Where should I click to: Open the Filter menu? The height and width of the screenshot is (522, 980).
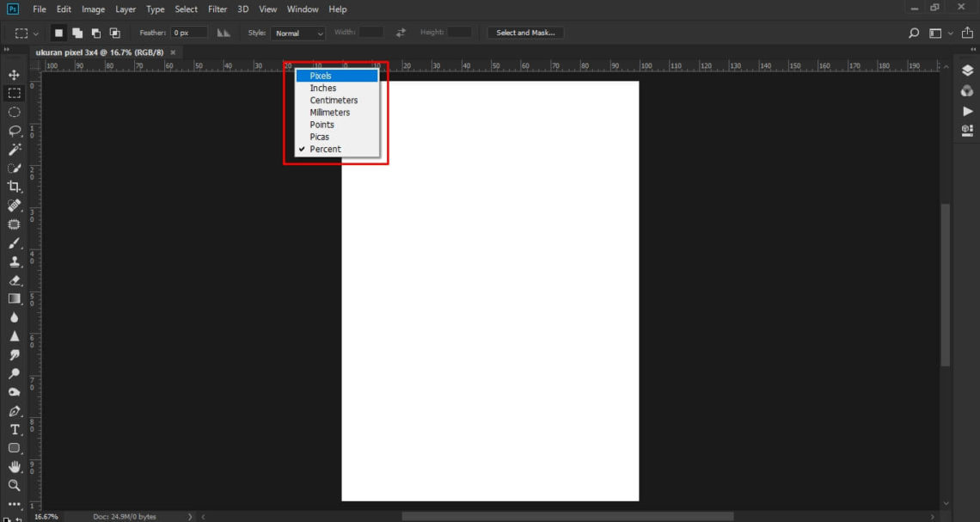point(217,9)
